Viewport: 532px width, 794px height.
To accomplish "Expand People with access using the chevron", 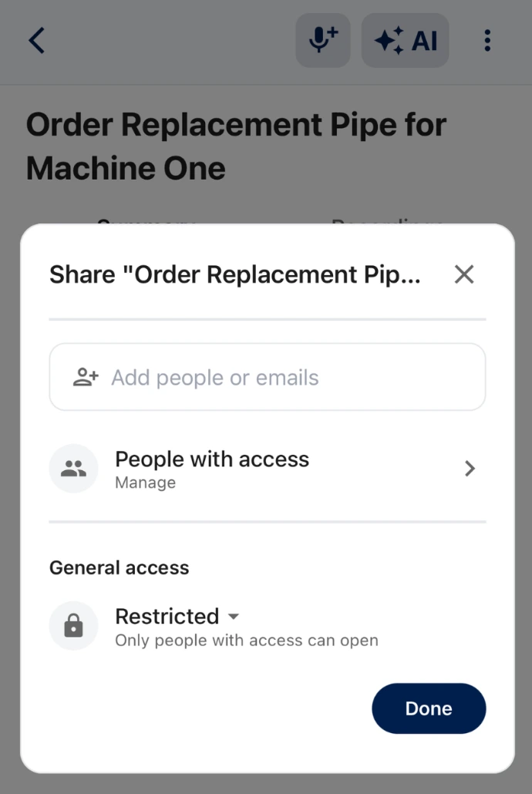I will click(470, 469).
